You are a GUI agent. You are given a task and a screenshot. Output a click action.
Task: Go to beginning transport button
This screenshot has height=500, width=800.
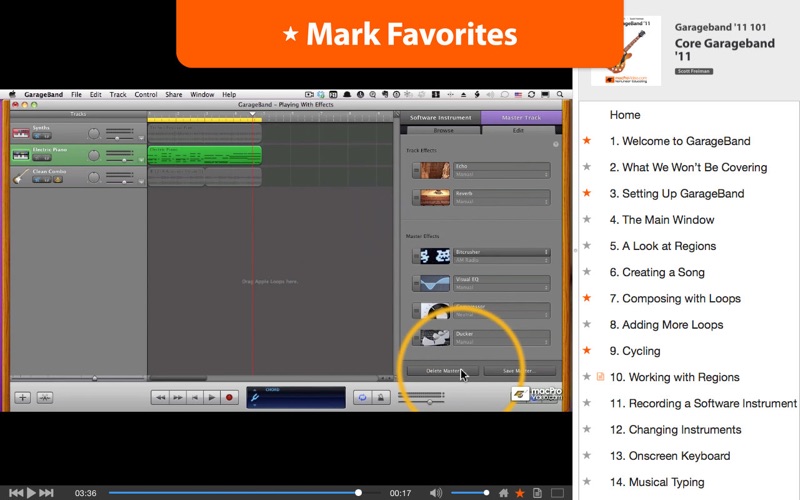tap(194, 397)
